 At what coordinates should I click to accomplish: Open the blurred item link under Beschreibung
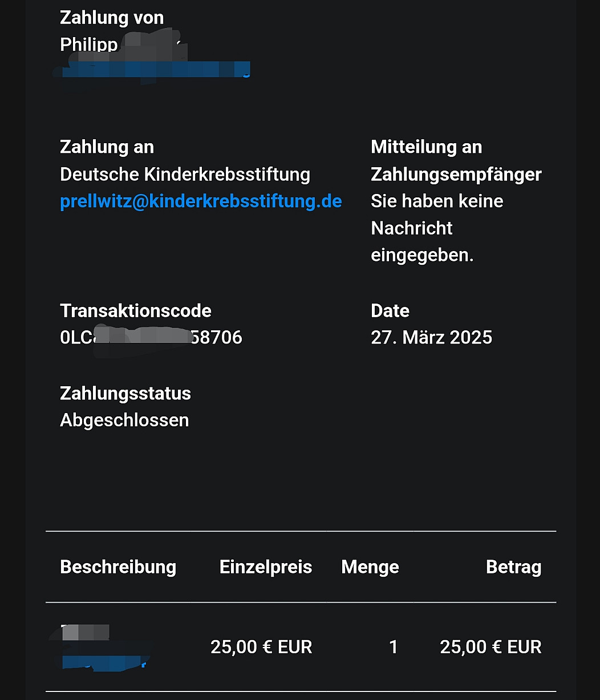[x=104, y=662]
